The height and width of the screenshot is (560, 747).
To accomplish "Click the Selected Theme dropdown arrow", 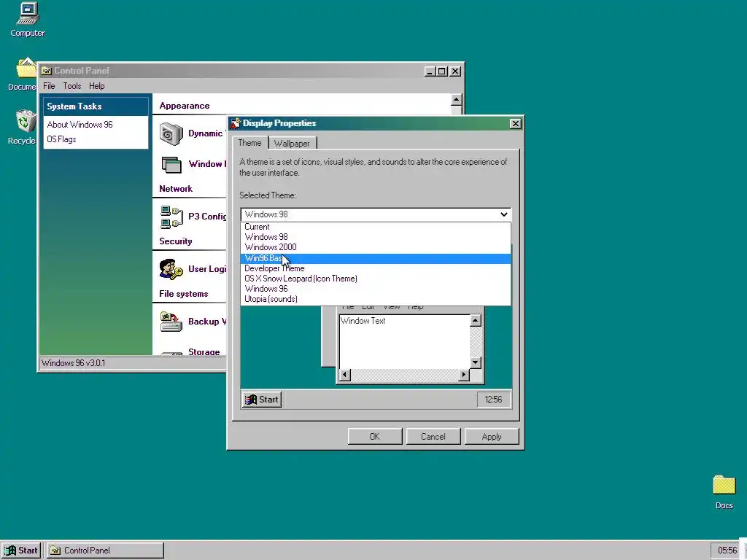I will tap(503, 214).
